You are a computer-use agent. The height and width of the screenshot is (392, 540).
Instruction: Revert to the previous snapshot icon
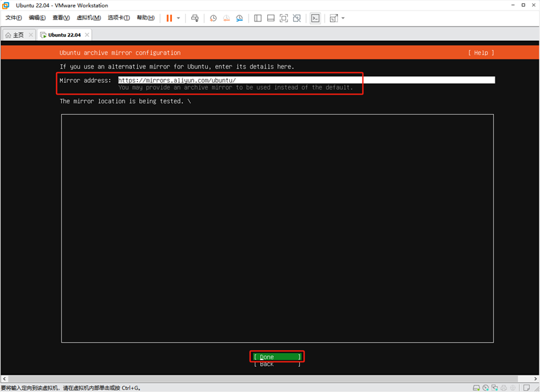[226, 18]
